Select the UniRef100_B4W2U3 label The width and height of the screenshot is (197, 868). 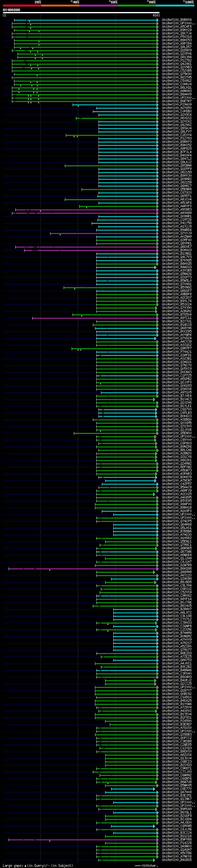(x=177, y=268)
